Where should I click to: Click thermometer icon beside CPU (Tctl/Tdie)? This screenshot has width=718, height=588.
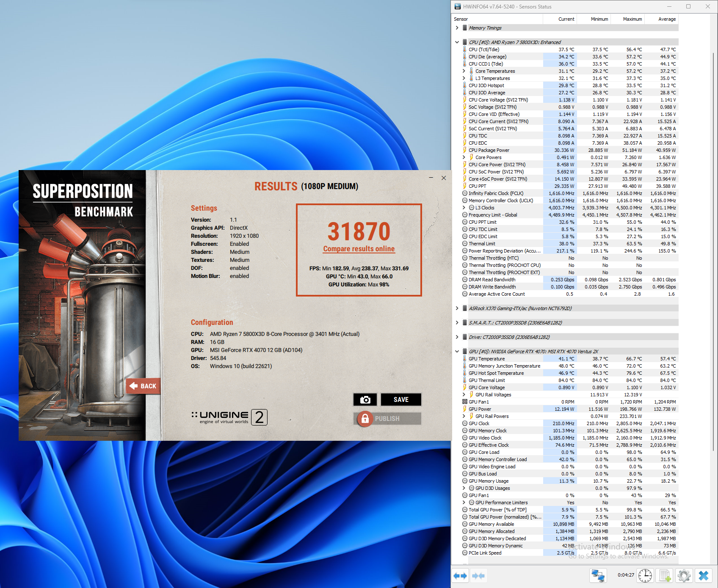(465, 49)
